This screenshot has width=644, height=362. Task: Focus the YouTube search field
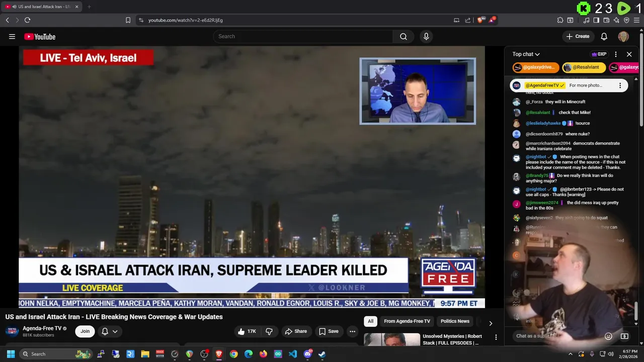tap(303, 36)
